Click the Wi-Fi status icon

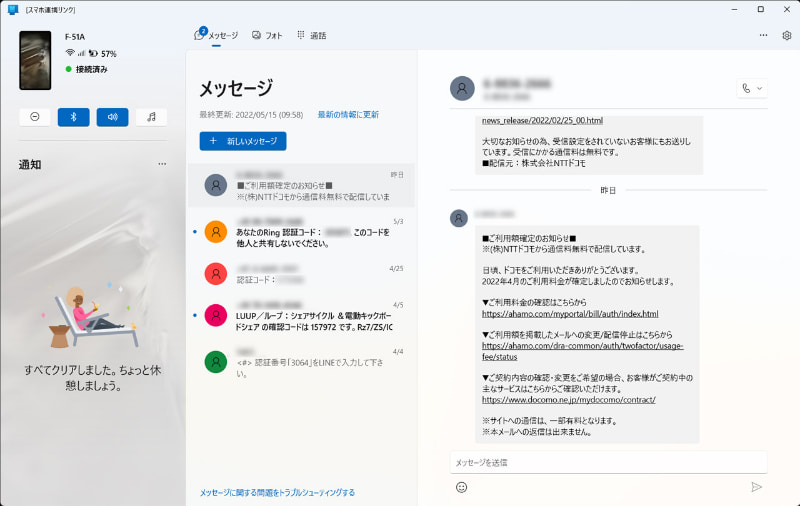pos(70,53)
